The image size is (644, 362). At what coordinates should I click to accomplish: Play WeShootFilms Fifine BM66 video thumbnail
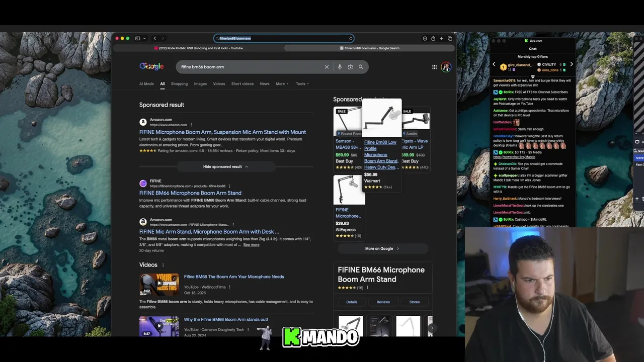(x=159, y=285)
